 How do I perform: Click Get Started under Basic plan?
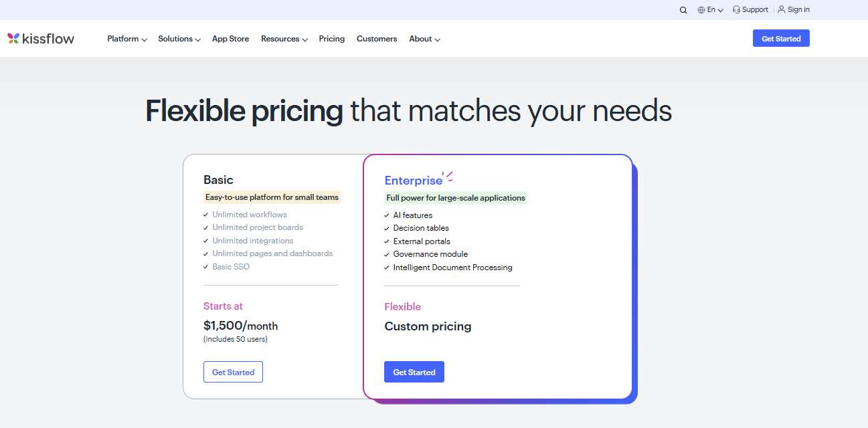[x=233, y=372]
